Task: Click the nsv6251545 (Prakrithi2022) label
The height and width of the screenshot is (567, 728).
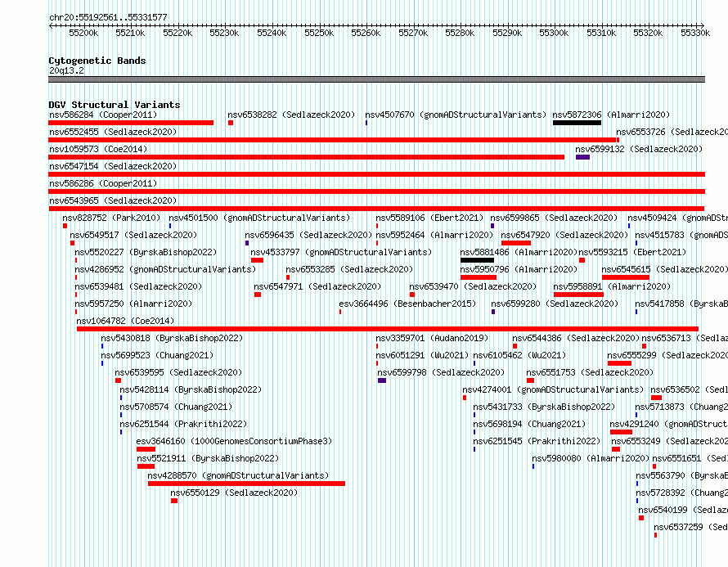Action: click(537, 441)
